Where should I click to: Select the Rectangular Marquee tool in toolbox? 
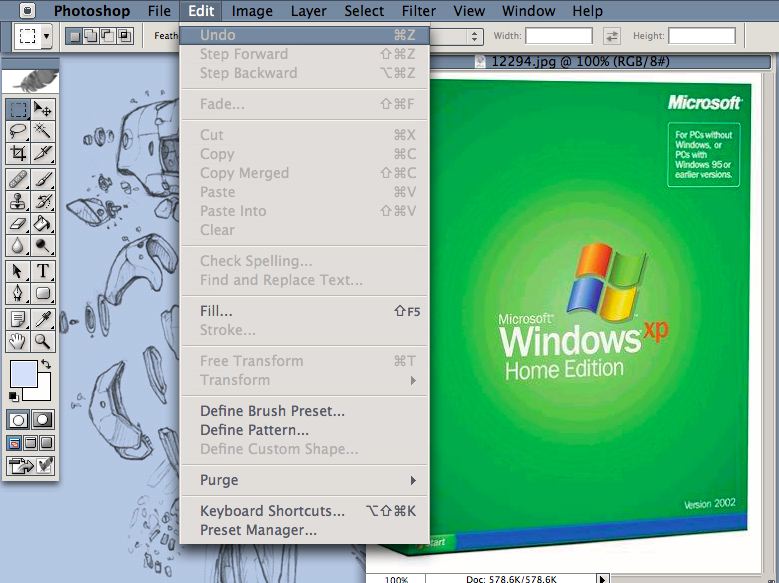tap(18, 109)
